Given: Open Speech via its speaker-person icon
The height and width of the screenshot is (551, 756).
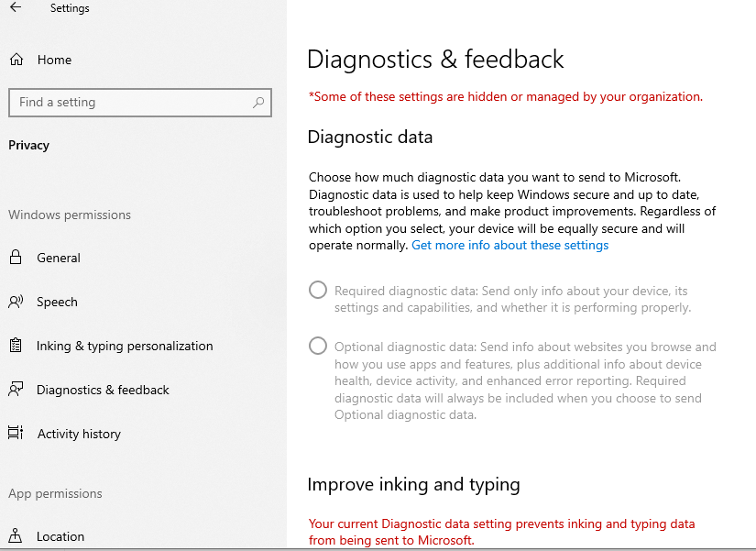Looking at the screenshot, I should [x=16, y=302].
